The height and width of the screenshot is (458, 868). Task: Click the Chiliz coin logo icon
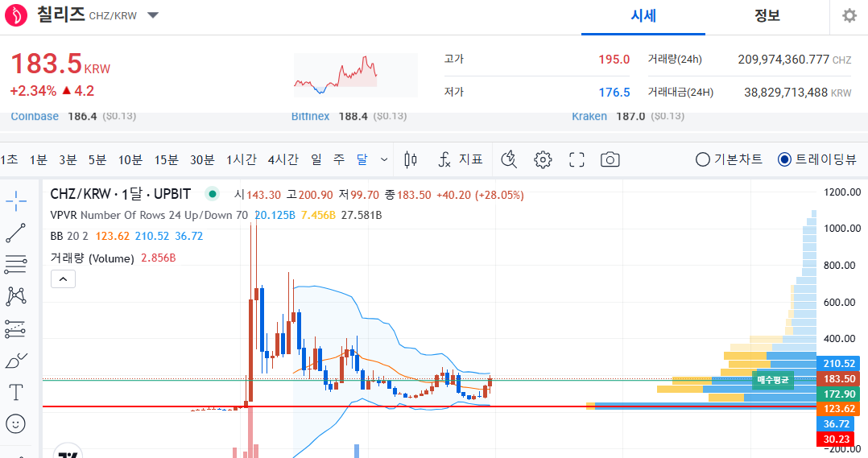16,15
